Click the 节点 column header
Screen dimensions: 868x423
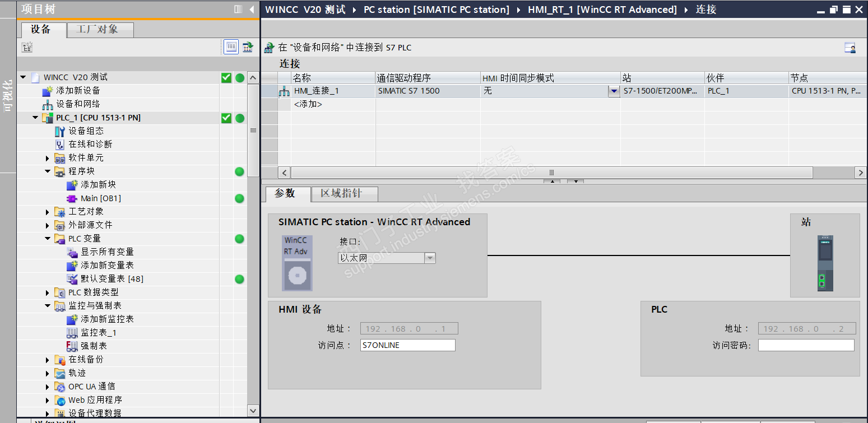[828, 78]
